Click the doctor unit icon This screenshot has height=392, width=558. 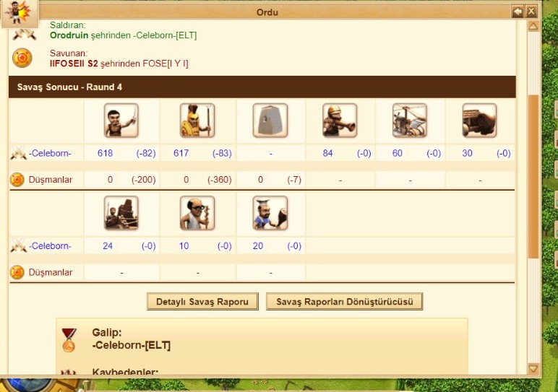(x=197, y=213)
